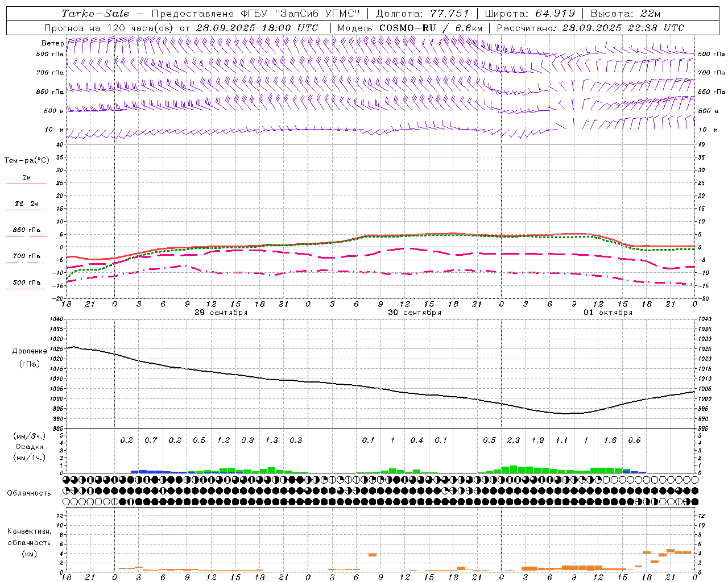Select computed time "28.09.2025 22:38 UTC"
This screenshot has width=728, height=582.
point(623,28)
